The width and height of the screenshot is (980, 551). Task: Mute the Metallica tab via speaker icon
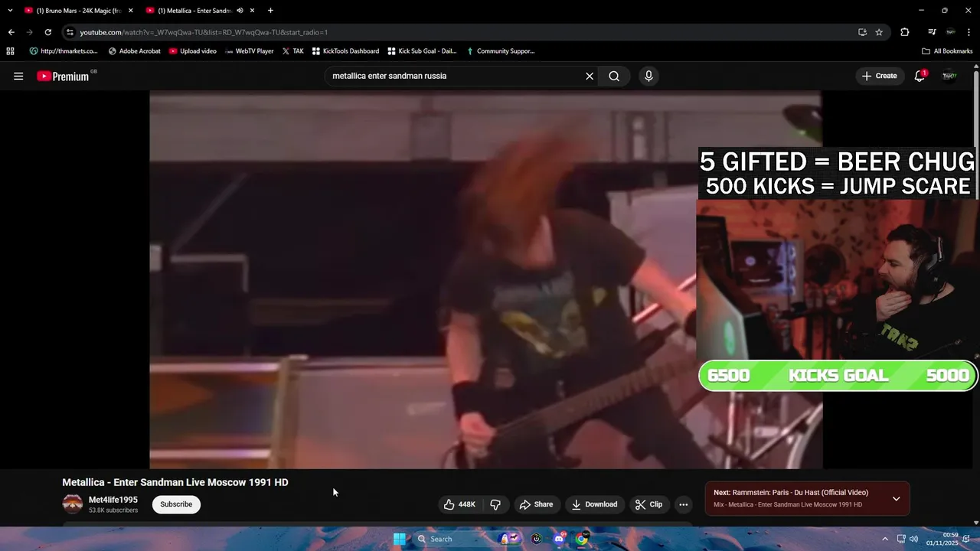click(x=240, y=11)
